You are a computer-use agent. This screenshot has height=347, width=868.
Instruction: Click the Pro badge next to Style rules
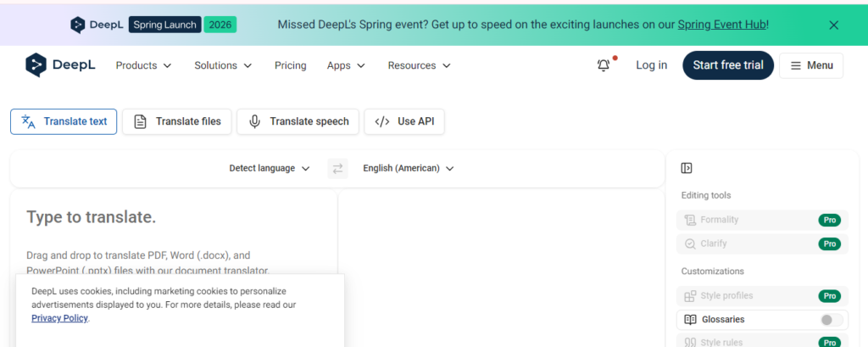click(x=829, y=343)
